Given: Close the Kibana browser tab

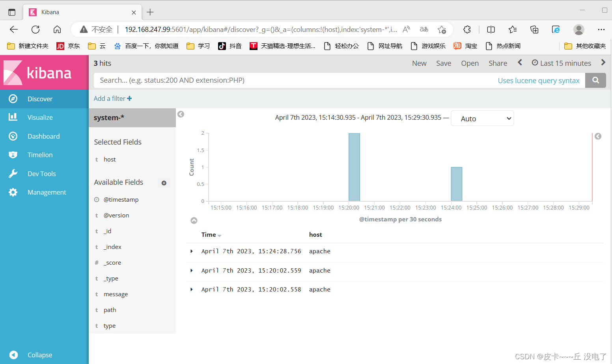Looking at the screenshot, I should coord(134,13).
